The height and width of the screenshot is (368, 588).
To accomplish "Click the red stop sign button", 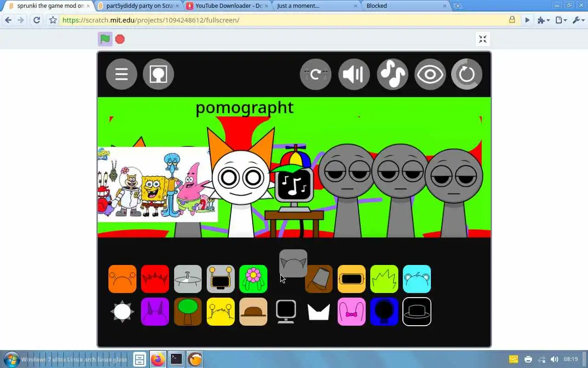I will [x=120, y=39].
